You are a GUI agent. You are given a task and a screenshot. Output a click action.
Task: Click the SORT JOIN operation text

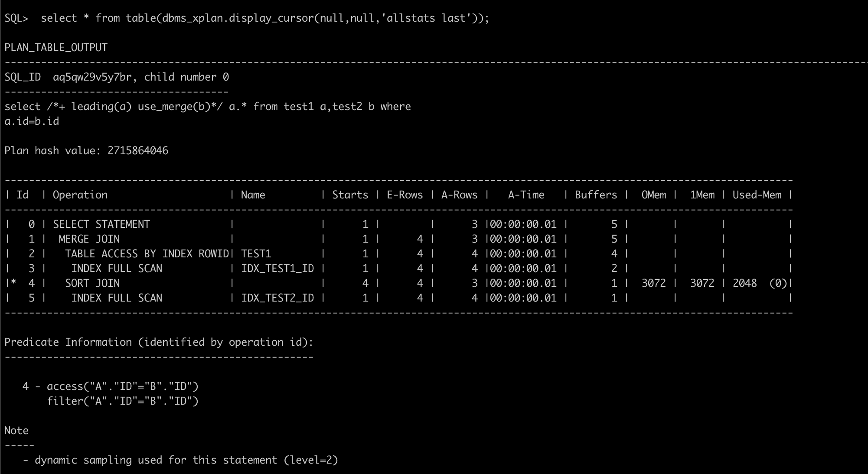pyautogui.click(x=92, y=283)
